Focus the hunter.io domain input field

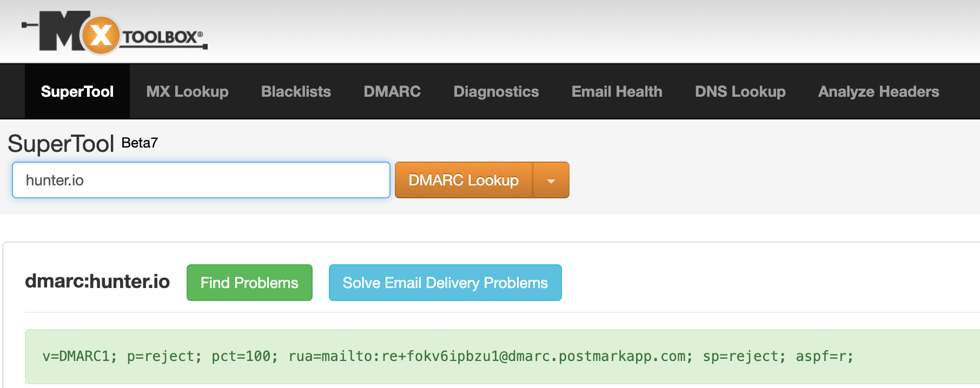point(201,180)
